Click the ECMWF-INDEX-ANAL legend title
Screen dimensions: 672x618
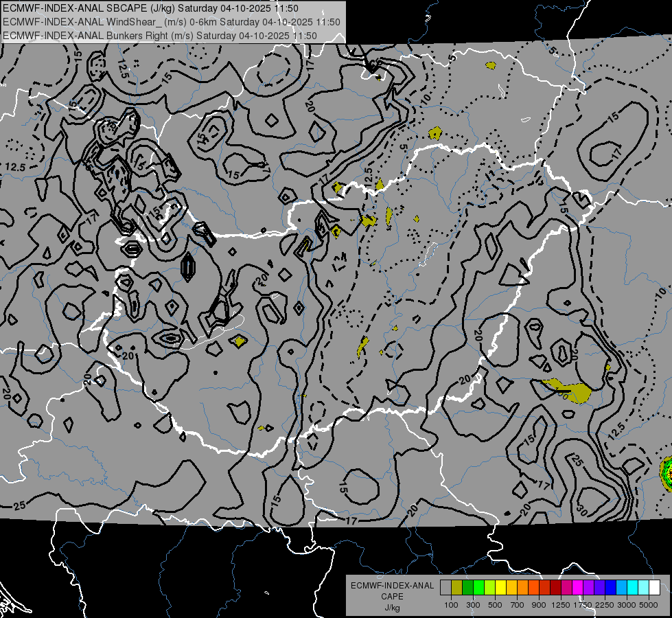[392, 586]
